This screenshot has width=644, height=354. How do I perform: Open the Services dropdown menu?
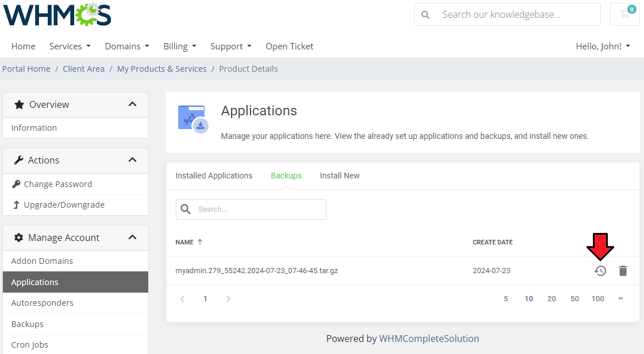pyautogui.click(x=70, y=46)
